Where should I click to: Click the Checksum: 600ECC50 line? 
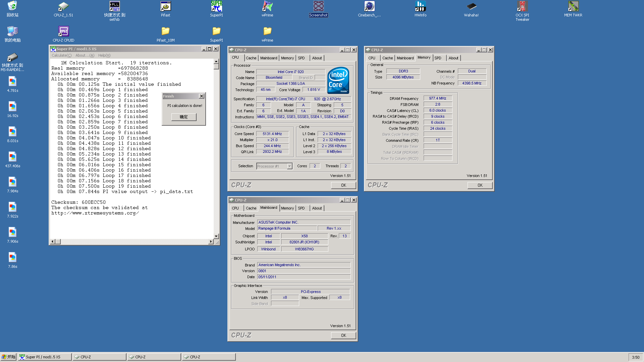(x=78, y=202)
